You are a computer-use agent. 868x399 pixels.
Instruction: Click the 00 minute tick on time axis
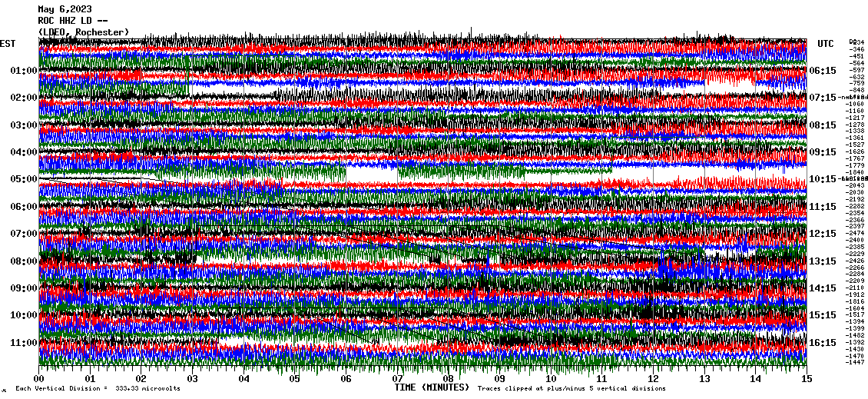(x=39, y=379)
